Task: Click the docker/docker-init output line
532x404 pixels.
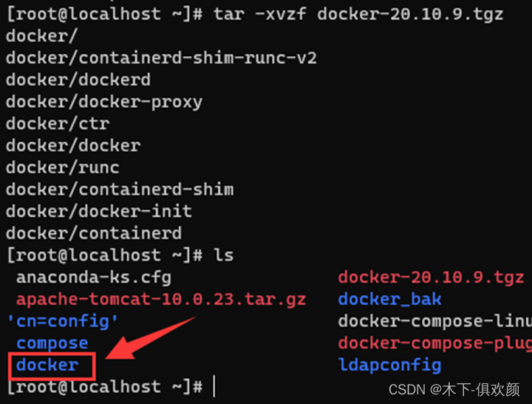Action: [99, 211]
